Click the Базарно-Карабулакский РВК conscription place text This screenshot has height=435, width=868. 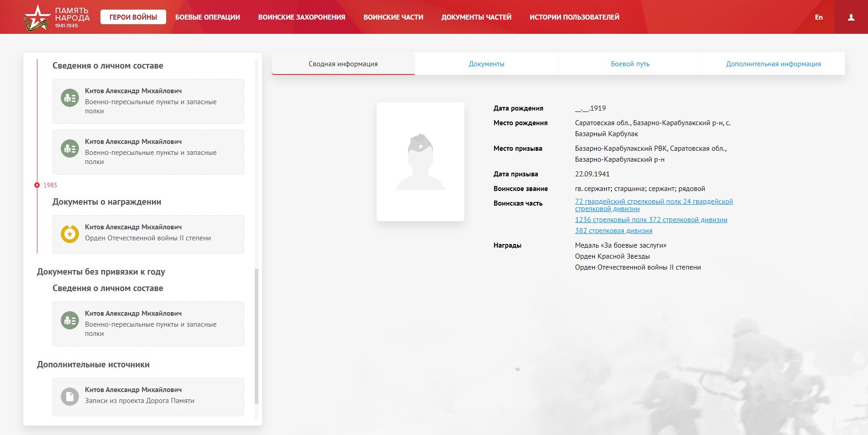[651, 154]
